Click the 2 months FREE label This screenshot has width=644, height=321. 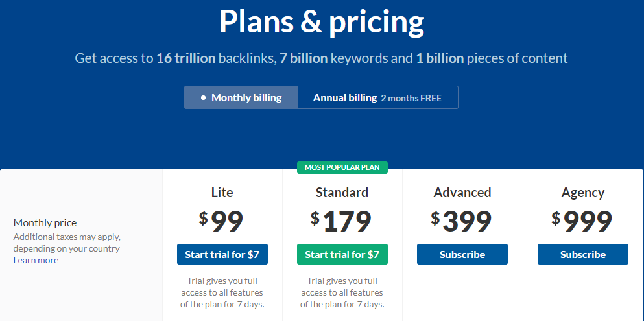click(411, 98)
